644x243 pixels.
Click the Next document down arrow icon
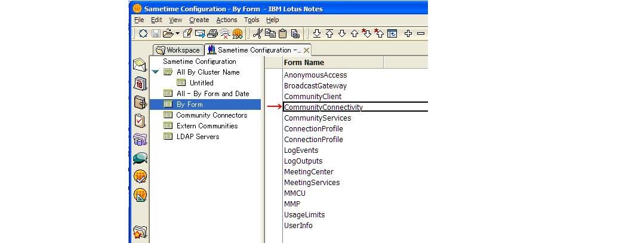click(x=342, y=33)
